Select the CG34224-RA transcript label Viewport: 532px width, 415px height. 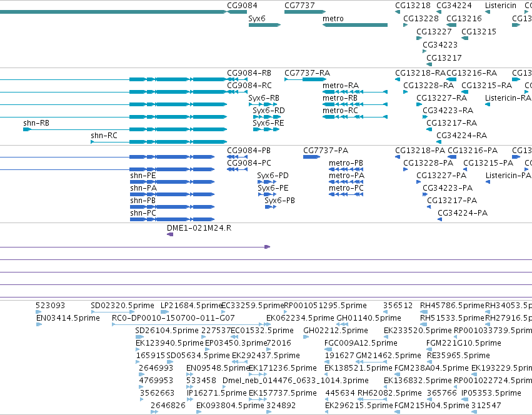tap(461, 136)
